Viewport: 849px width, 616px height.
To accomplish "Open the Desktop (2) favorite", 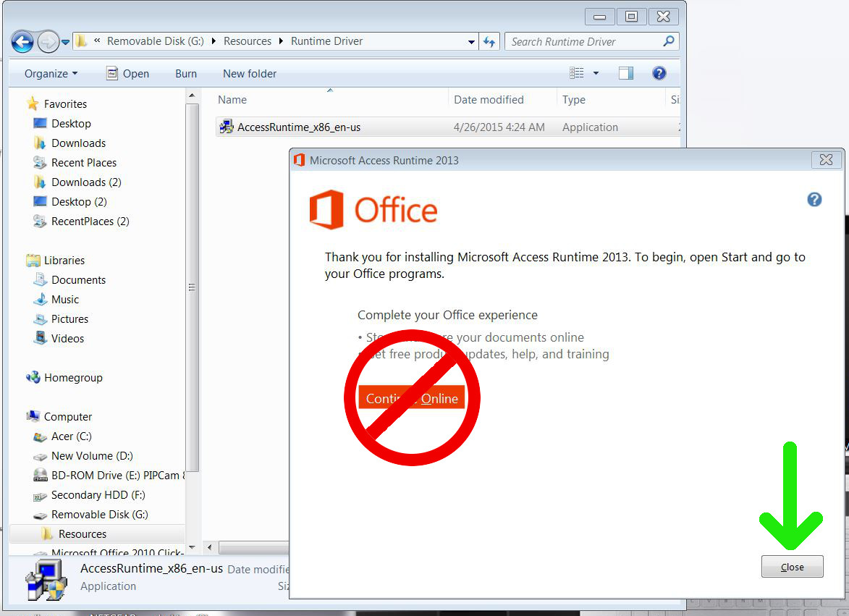I will pos(79,201).
